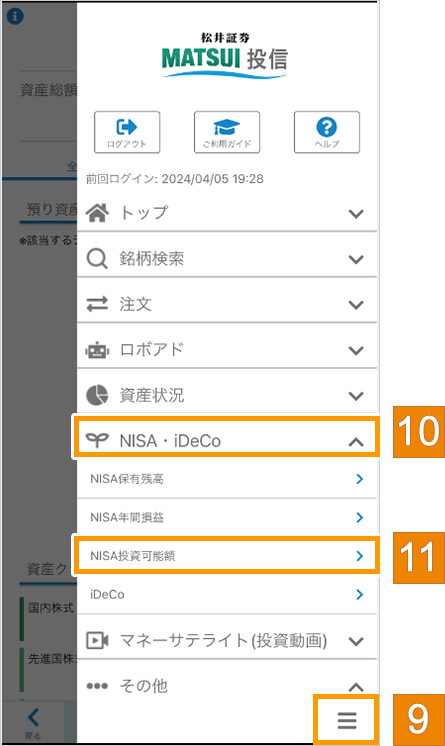Image resolution: width=445 pixels, height=746 pixels.
Task: Click the home icon beside トップ
Action: [x=97, y=213]
